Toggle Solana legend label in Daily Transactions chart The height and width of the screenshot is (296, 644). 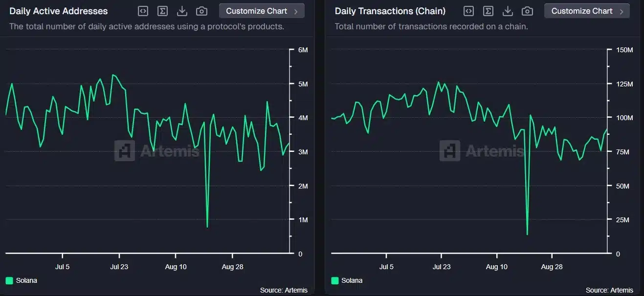(x=352, y=280)
